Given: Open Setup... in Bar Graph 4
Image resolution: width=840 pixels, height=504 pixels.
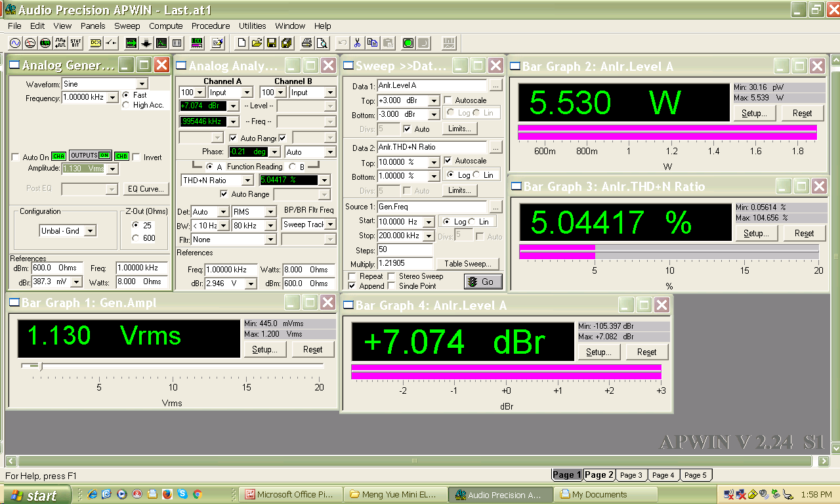Looking at the screenshot, I should click(598, 352).
